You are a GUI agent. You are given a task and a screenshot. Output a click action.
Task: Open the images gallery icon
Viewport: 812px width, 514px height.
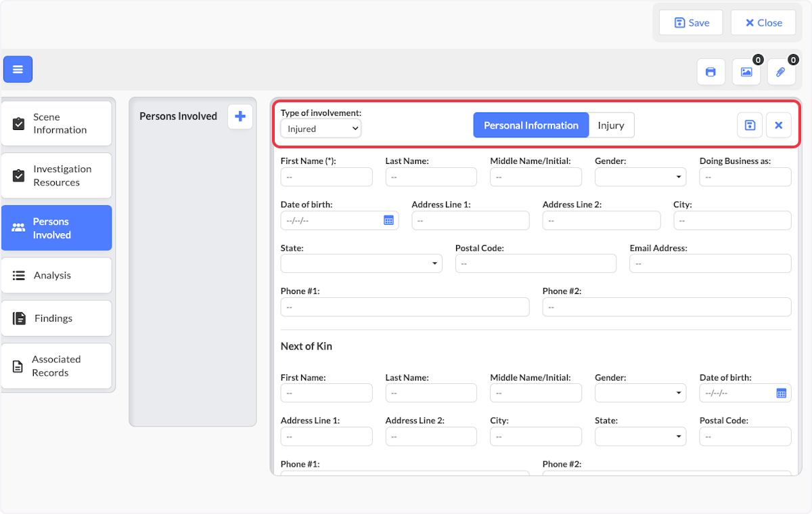746,72
